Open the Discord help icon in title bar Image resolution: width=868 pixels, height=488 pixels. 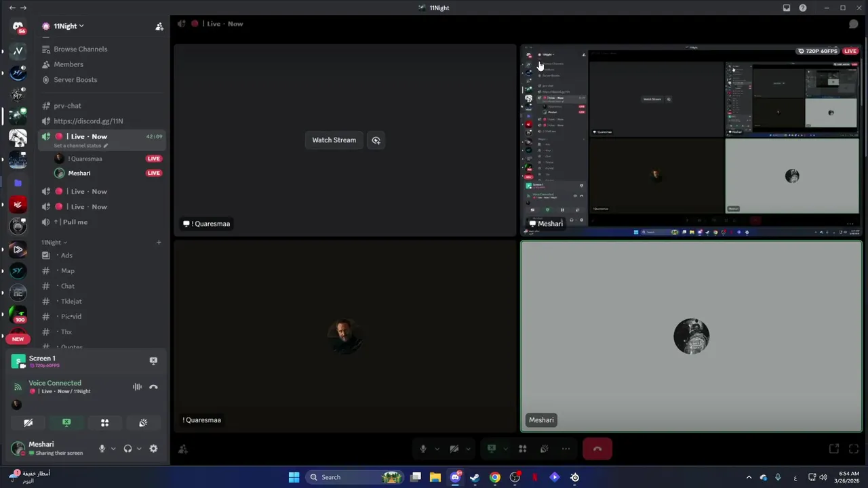pyautogui.click(x=803, y=8)
